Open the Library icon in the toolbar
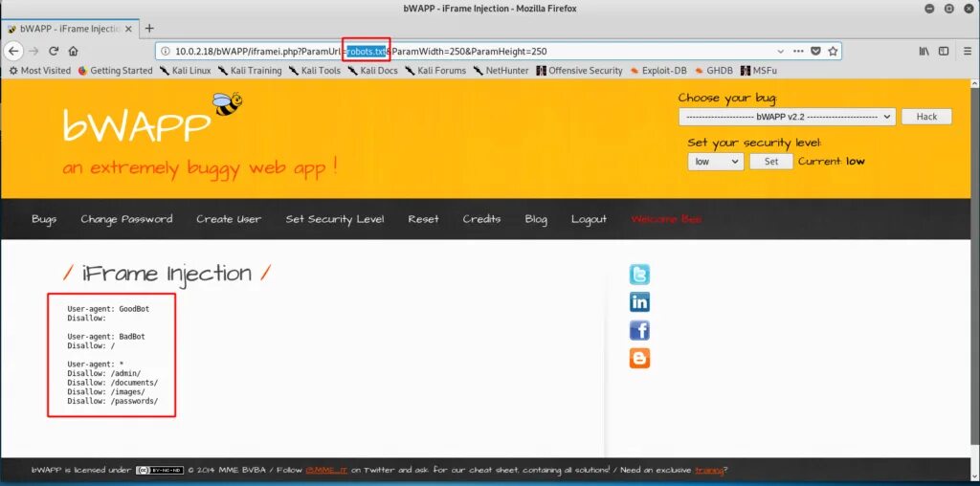Screen dimensions: 980x486 (x=924, y=52)
